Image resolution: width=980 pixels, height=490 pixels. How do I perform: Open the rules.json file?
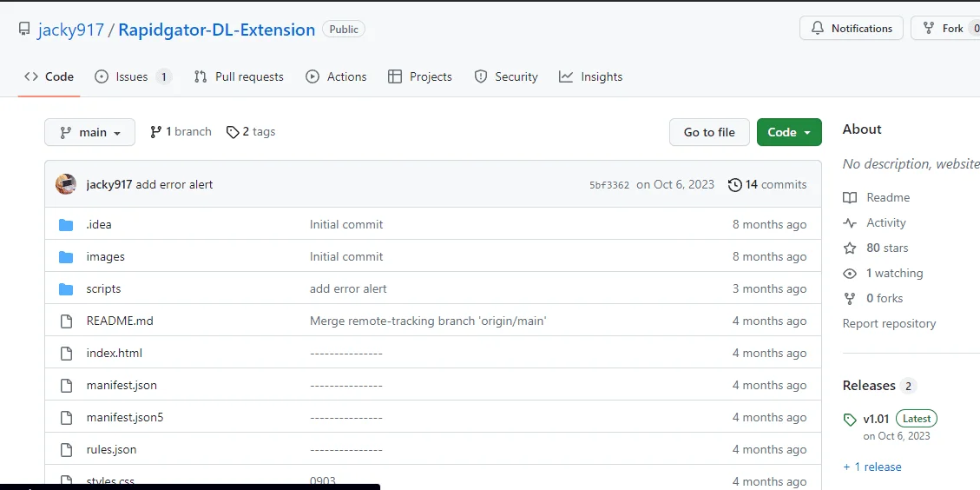111,449
